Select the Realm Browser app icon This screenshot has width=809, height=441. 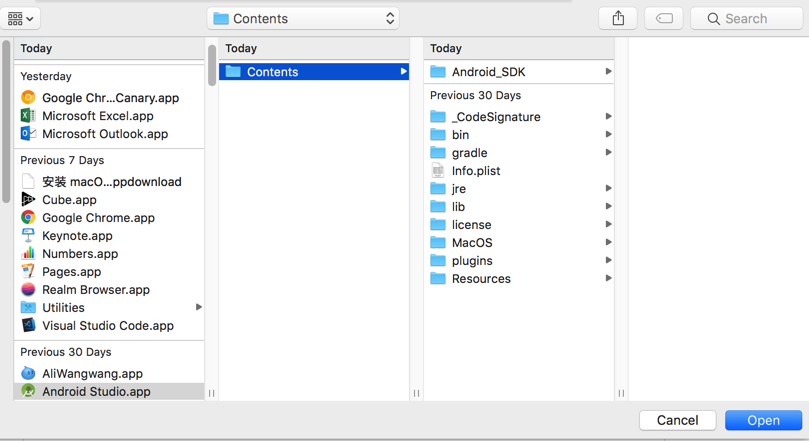pyautogui.click(x=28, y=290)
